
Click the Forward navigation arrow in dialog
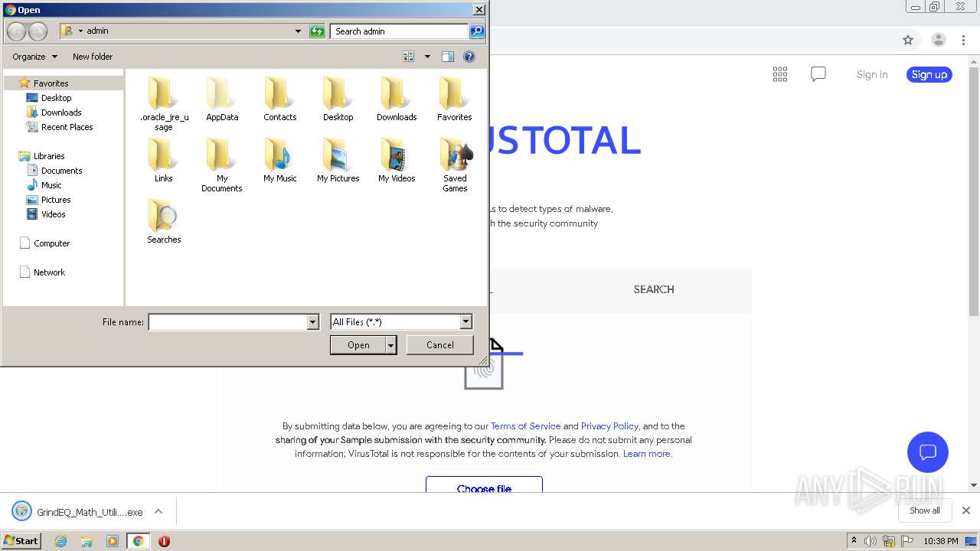[38, 31]
